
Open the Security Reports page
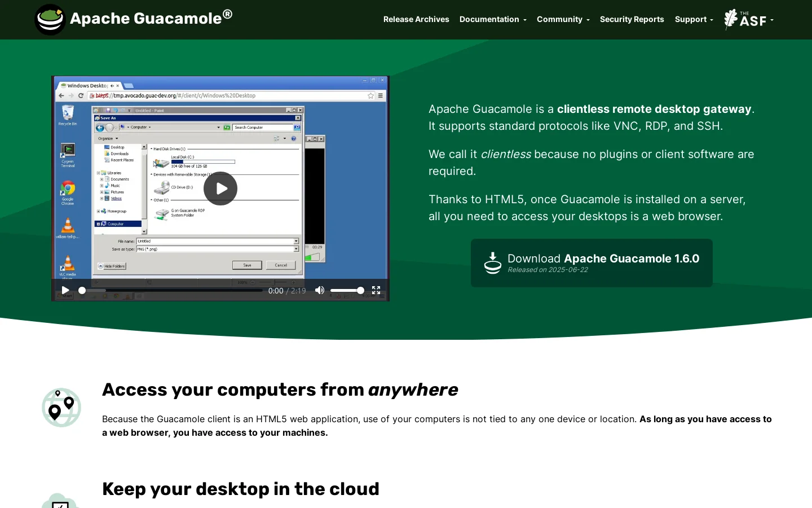[632, 19]
